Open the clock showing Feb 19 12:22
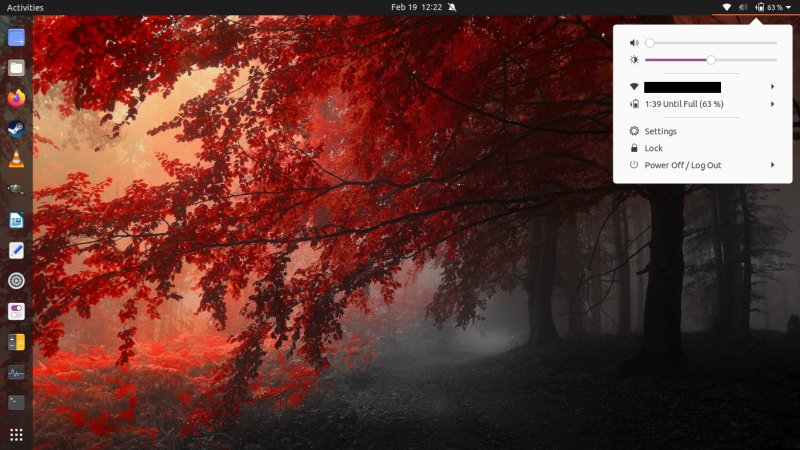800x450 pixels. [416, 7]
